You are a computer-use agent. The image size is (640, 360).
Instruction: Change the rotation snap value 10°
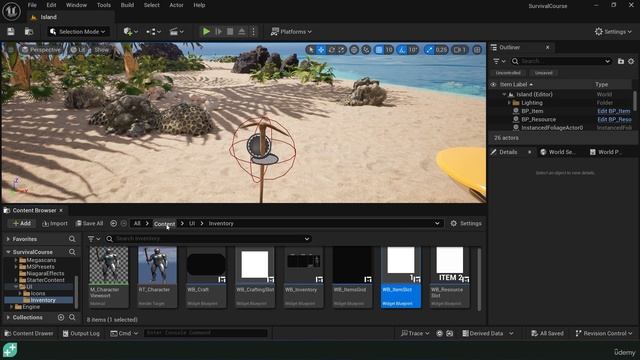tap(413, 50)
